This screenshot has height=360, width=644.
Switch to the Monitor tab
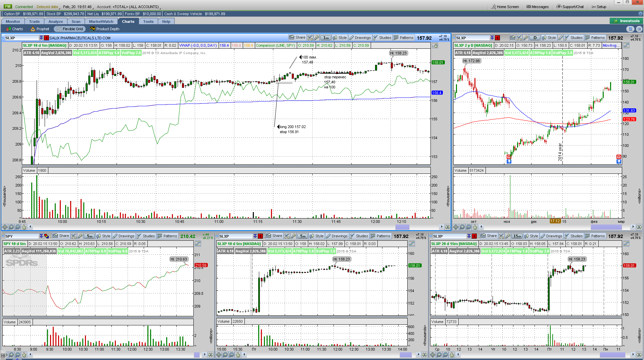(13, 22)
